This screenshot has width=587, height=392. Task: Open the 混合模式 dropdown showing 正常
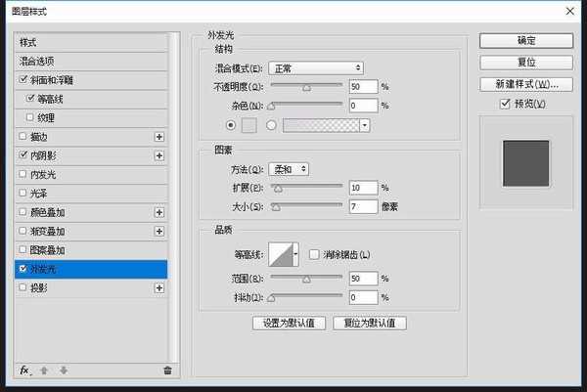(x=316, y=68)
